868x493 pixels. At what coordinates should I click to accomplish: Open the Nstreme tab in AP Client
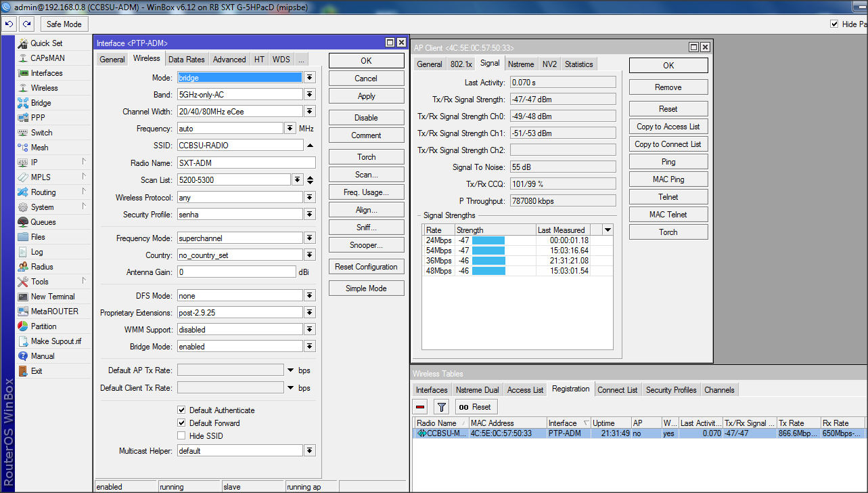pyautogui.click(x=521, y=64)
